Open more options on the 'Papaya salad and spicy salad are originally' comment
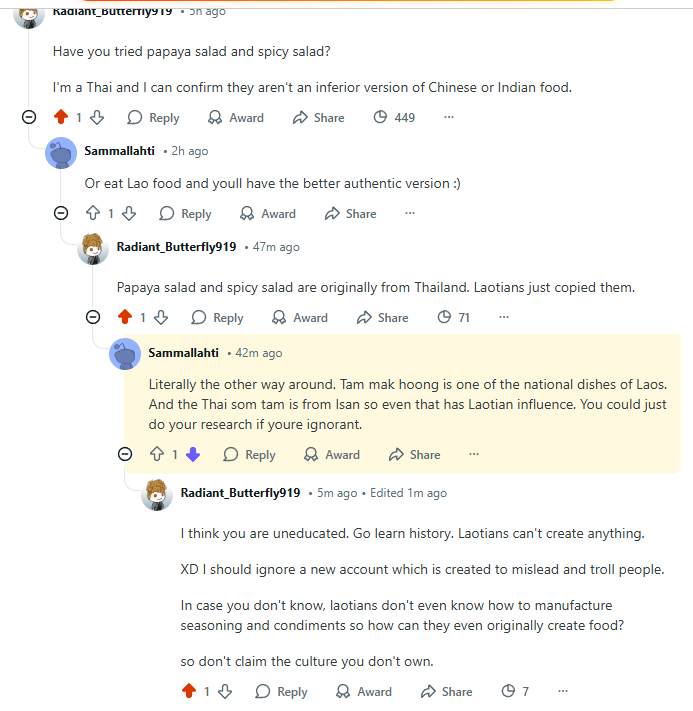The image size is (693, 711). 503,318
